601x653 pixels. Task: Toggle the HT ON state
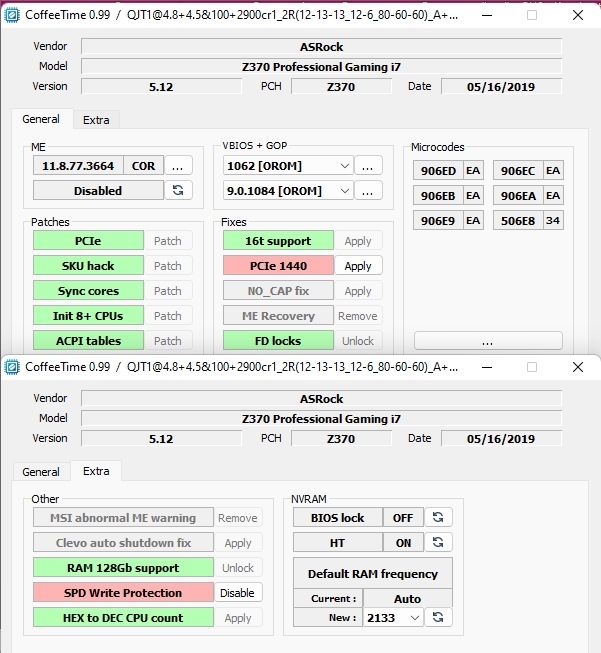point(403,543)
